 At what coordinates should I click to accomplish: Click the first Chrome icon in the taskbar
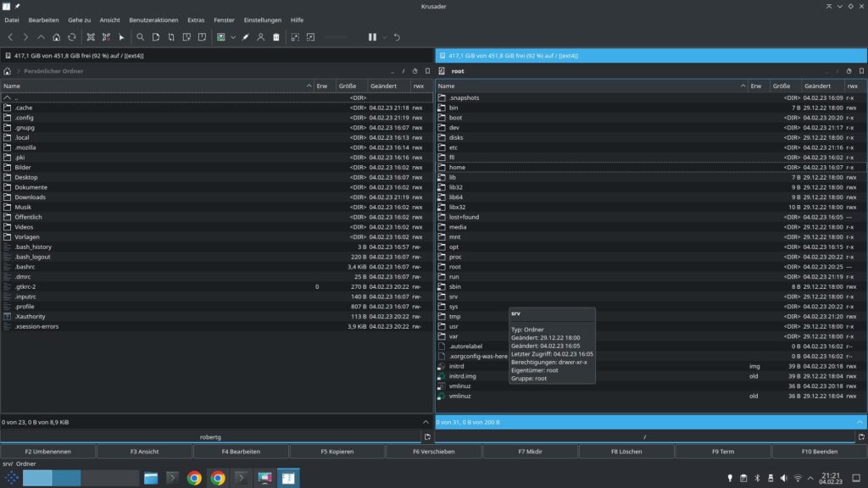click(x=194, y=478)
